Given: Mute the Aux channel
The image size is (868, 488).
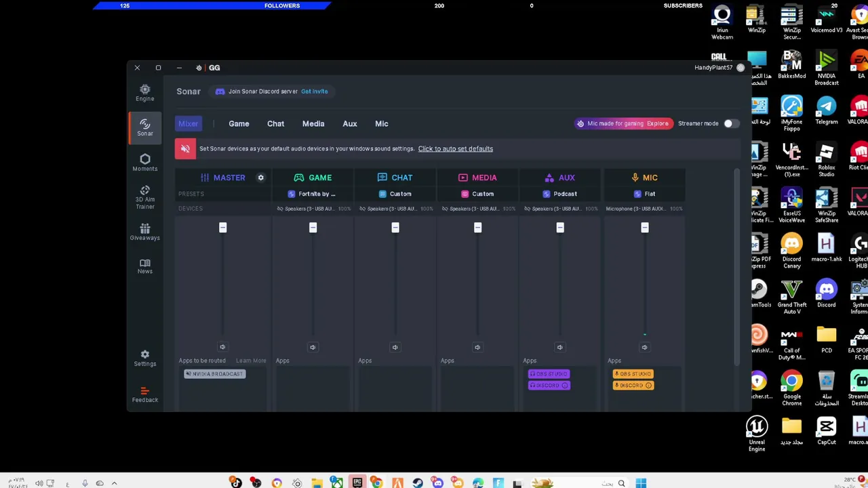Looking at the screenshot, I should pos(559,347).
